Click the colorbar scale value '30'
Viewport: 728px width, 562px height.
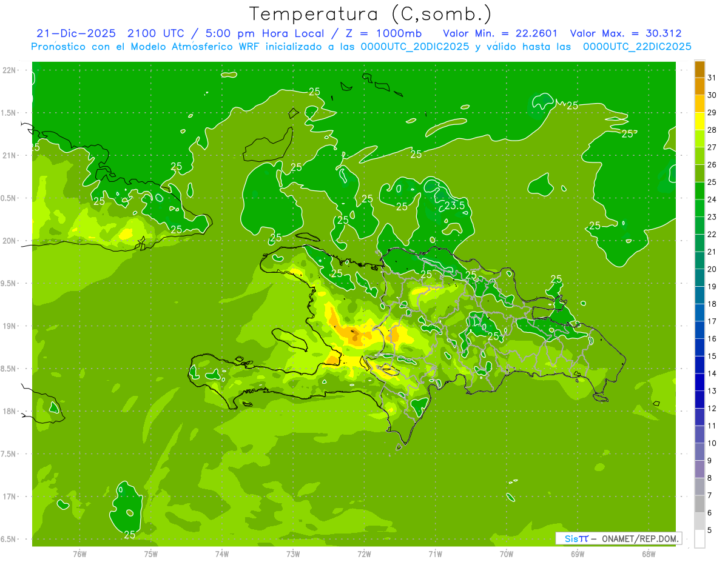tap(712, 95)
